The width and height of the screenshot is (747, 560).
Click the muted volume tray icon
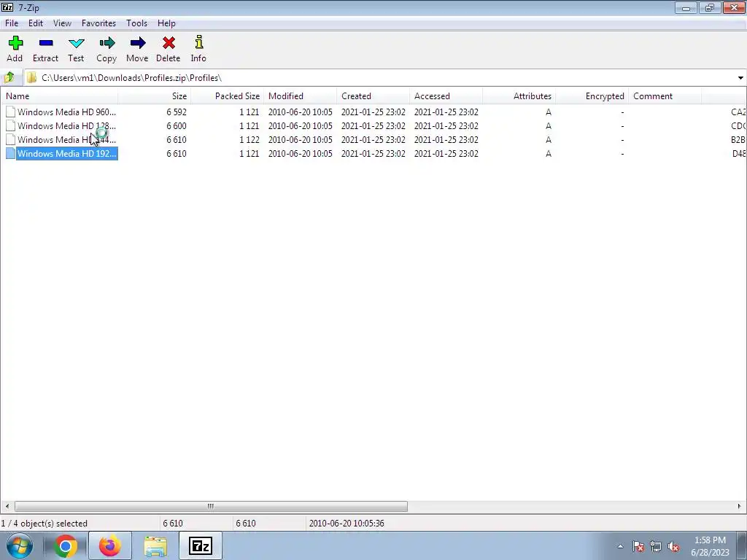tap(673, 547)
